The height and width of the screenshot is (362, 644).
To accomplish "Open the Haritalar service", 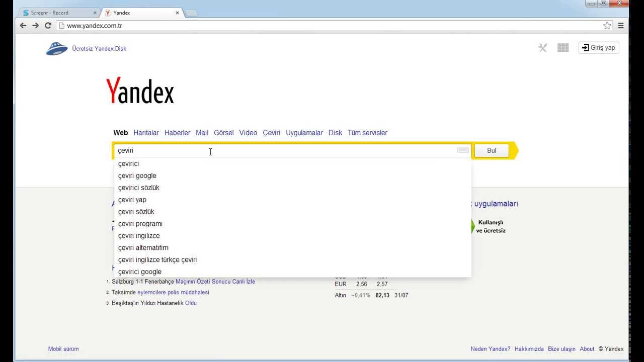I will click(x=146, y=133).
